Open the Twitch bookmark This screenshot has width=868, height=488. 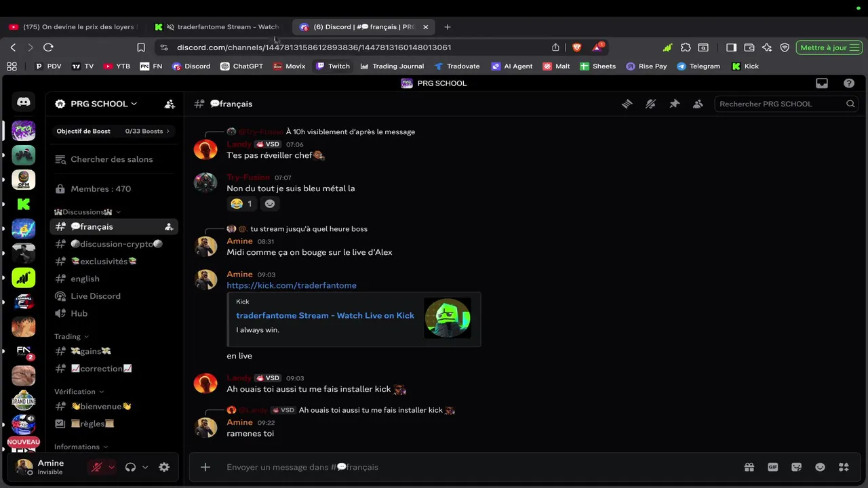pyautogui.click(x=333, y=66)
